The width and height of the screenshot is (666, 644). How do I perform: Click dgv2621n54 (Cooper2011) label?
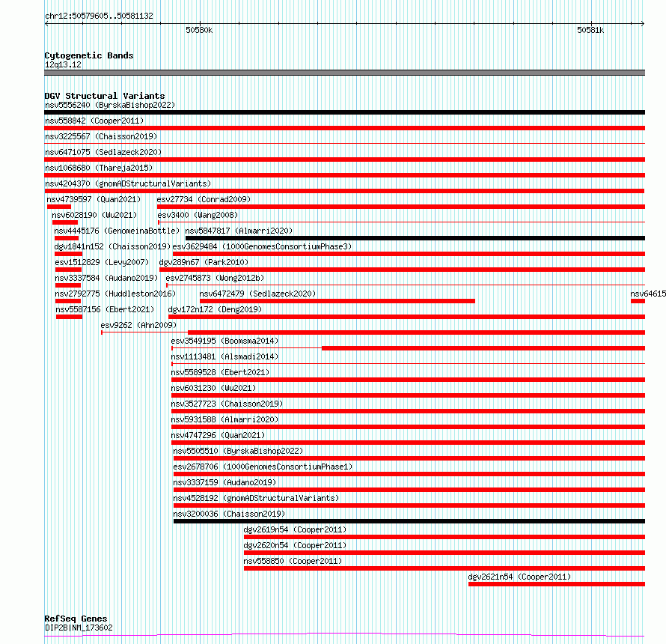(519, 577)
